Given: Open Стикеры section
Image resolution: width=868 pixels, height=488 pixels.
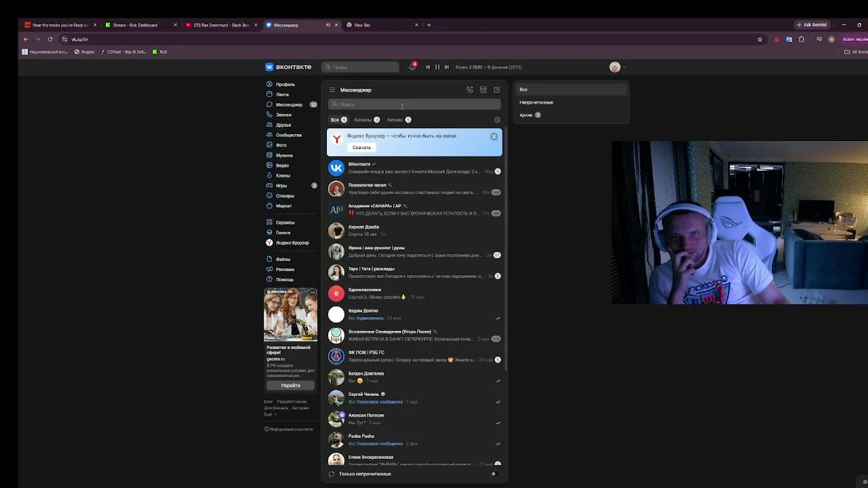Looking at the screenshot, I should (x=285, y=196).
